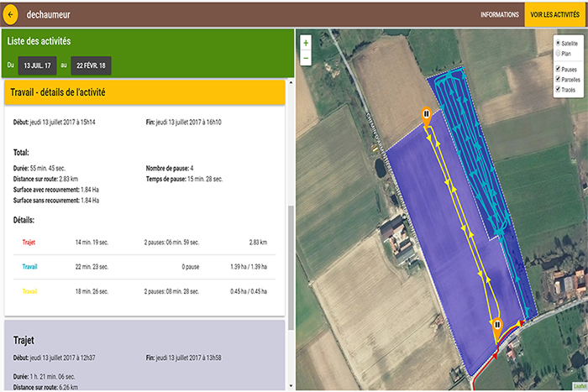Select the VOIR LES ACTIVITÉS tab
This screenshot has height=392, width=588.
[555, 14]
